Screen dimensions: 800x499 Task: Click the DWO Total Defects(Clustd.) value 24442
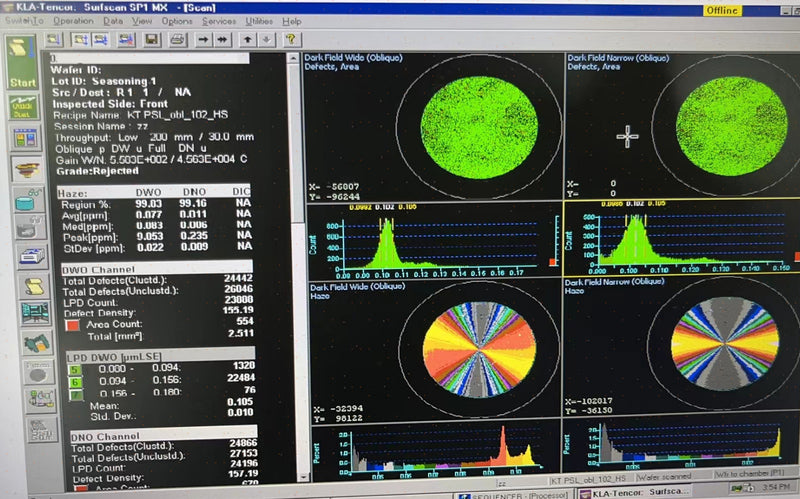[x=238, y=278]
